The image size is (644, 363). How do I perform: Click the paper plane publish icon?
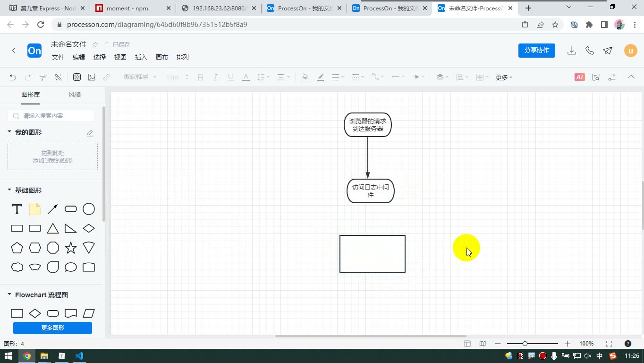tap(608, 51)
